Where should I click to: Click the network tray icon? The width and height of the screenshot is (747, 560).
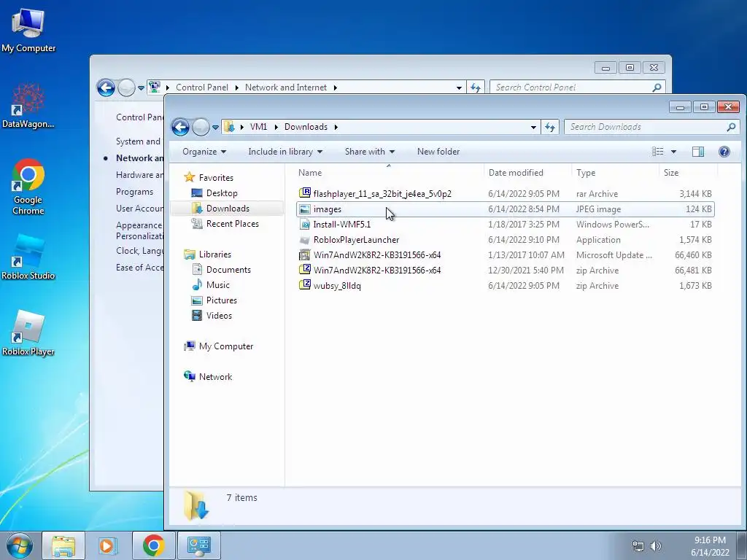point(638,546)
